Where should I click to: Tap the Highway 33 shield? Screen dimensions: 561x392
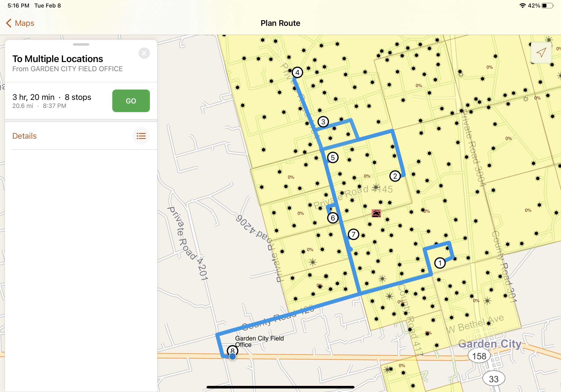click(x=494, y=379)
